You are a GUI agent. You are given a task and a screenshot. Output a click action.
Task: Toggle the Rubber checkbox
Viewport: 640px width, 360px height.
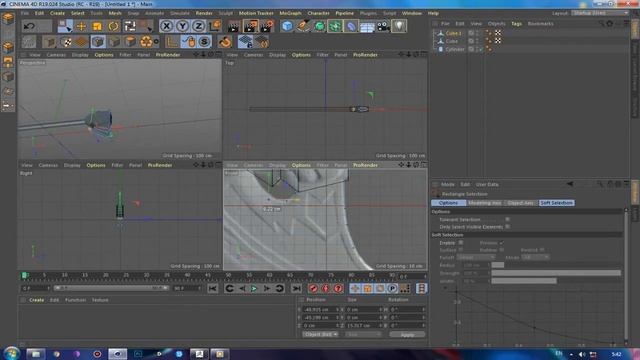point(502,250)
